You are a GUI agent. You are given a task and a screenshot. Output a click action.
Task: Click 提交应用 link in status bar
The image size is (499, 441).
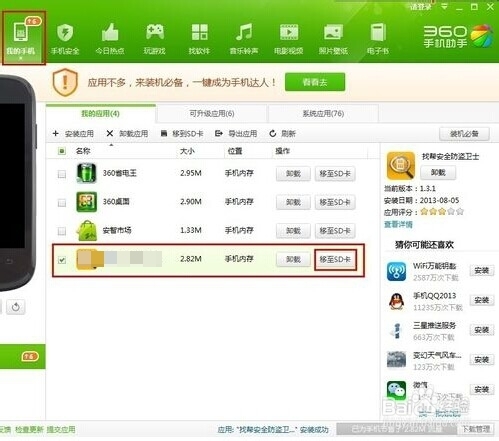[x=61, y=429]
